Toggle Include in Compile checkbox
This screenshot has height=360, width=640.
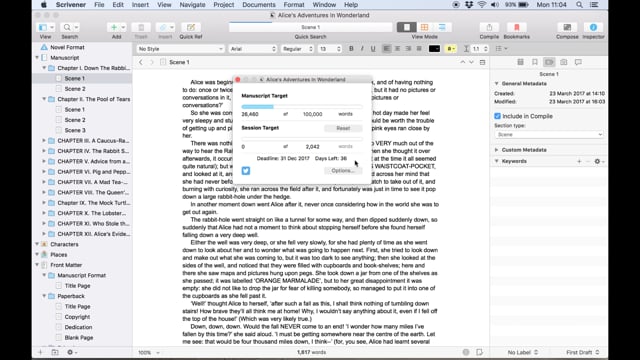pos(497,116)
